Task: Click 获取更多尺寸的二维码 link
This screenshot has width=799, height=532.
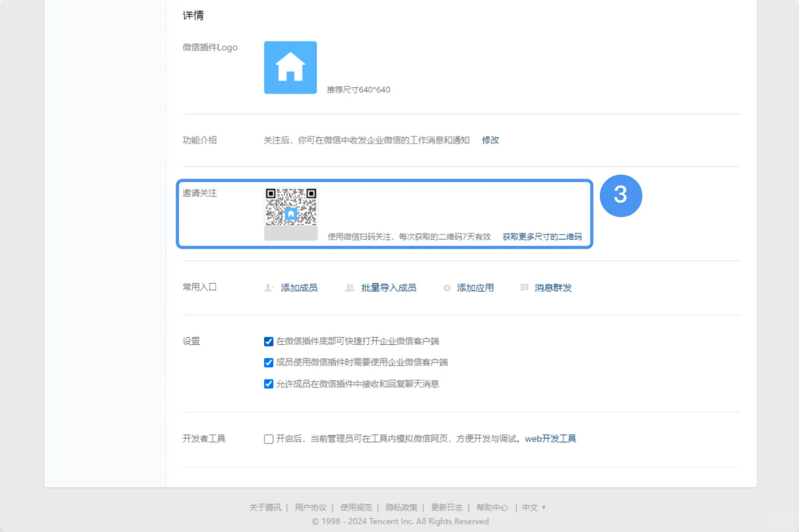Action: (x=542, y=236)
